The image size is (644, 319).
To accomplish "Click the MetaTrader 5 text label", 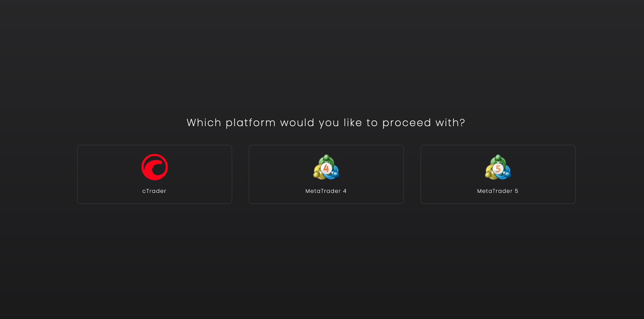I will tap(498, 191).
